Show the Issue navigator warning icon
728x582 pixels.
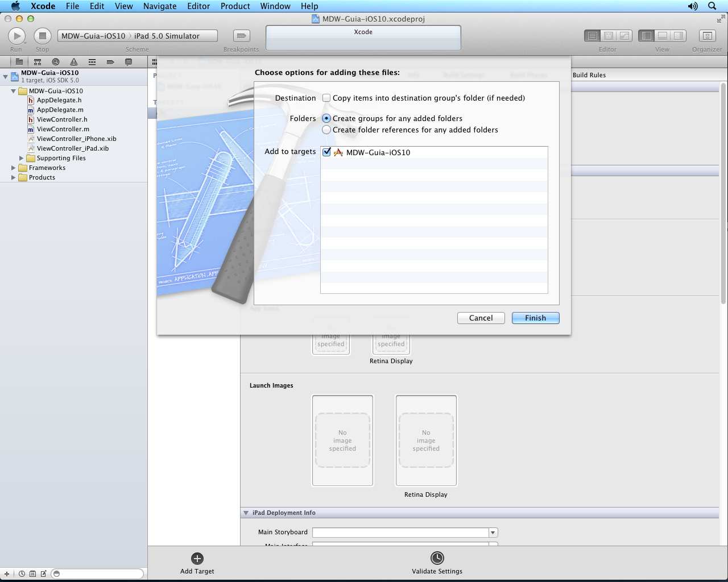[74, 62]
